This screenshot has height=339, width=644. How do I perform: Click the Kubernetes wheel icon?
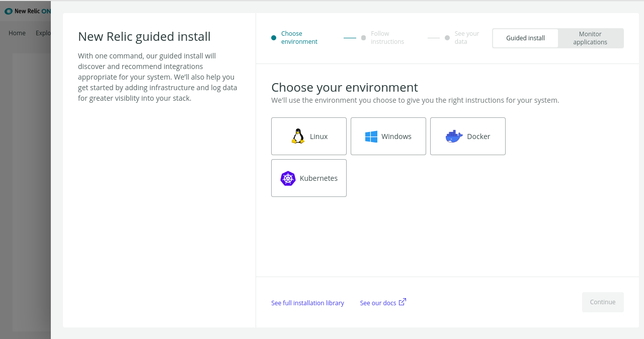pyautogui.click(x=288, y=178)
